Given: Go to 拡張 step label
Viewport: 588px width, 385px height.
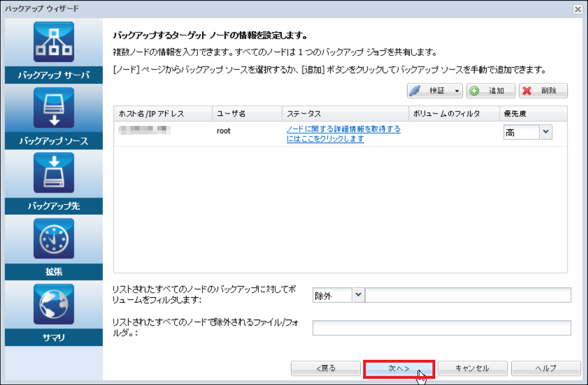Looking at the screenshot, I should pos(54,271).
